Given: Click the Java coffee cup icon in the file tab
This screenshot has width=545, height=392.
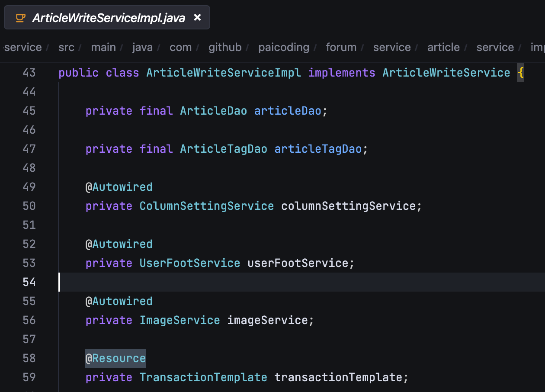Looking at the screenshot, I should (x=20, y=18).
